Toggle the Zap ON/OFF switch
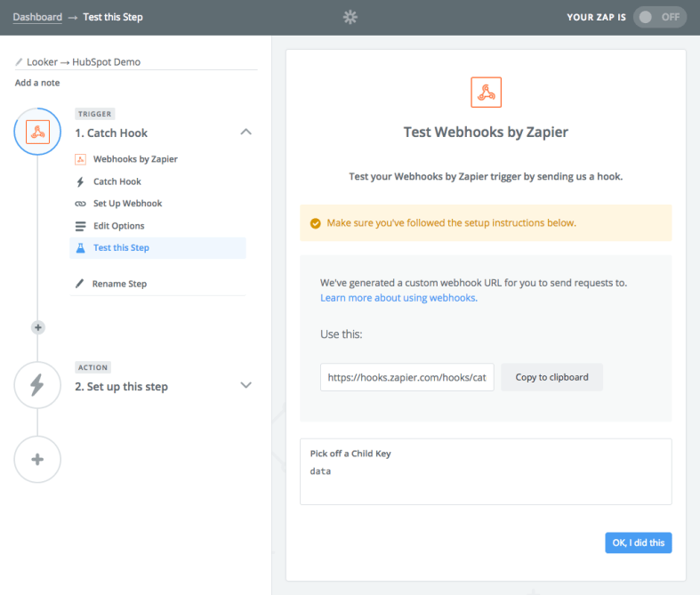 (659, 17)
